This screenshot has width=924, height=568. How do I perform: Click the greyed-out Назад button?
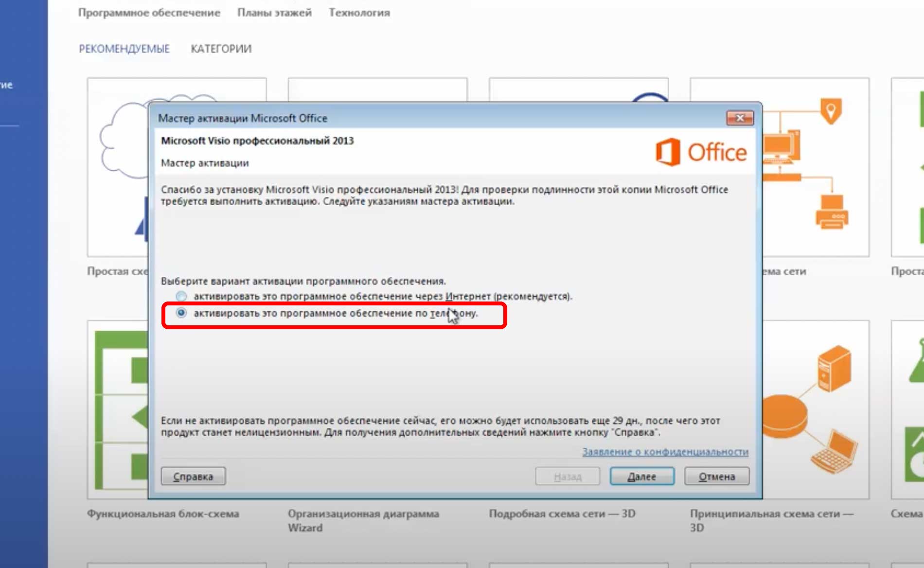click(568, 476)
